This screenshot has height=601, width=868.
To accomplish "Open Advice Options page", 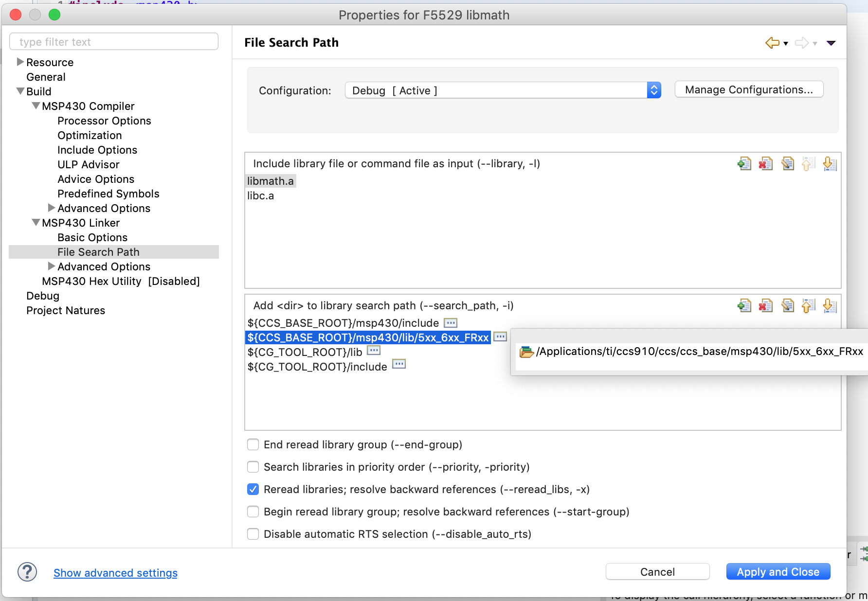I will (x=96, y=179).
